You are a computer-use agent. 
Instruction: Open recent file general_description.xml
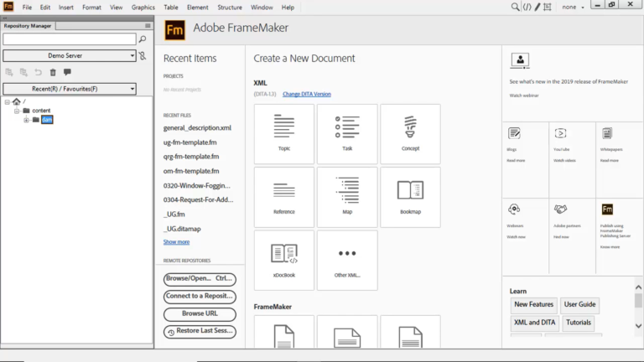(197, 127)
